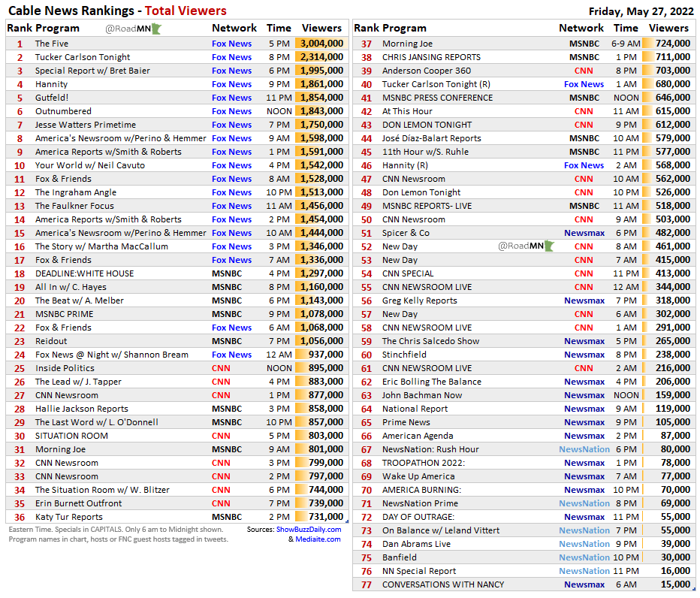The height and width of the screenshot is (598, 700).
Task: Select the Newsmax label for Spicer & Co
Action: (x=584, y=233)
